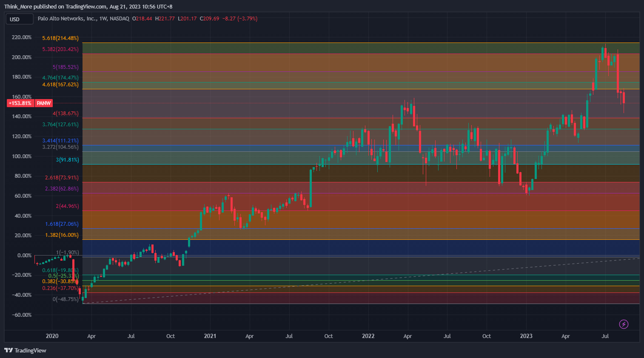Click the high value H221.77

click(x=165, y=19)
